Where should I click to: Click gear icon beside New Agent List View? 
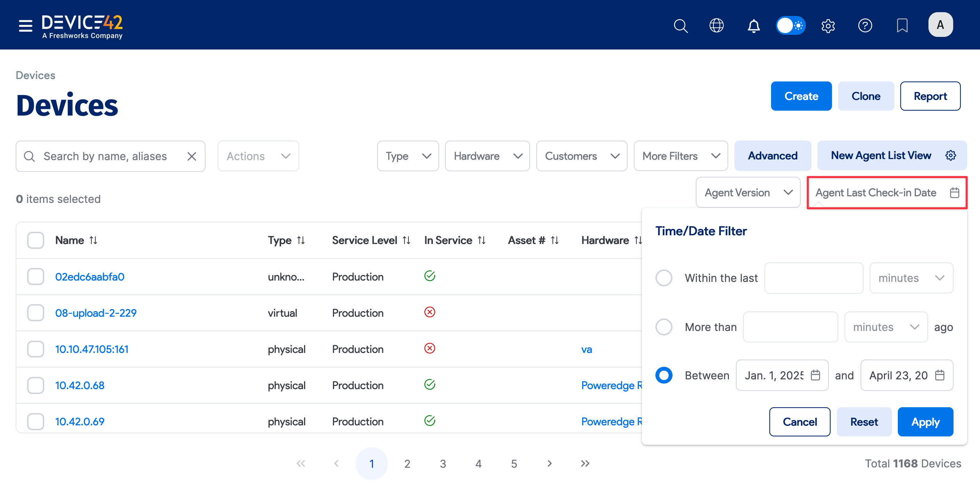[x=951, y=155]
